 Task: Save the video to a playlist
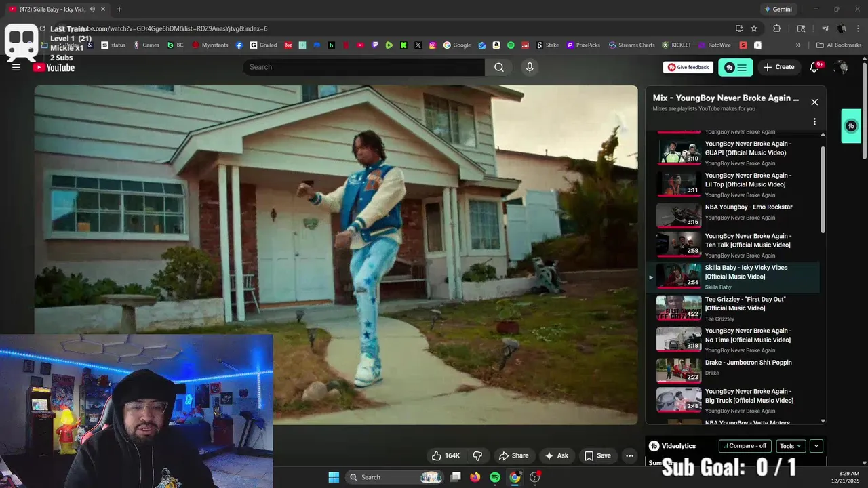pyautogui.click(x=597, y=455)
